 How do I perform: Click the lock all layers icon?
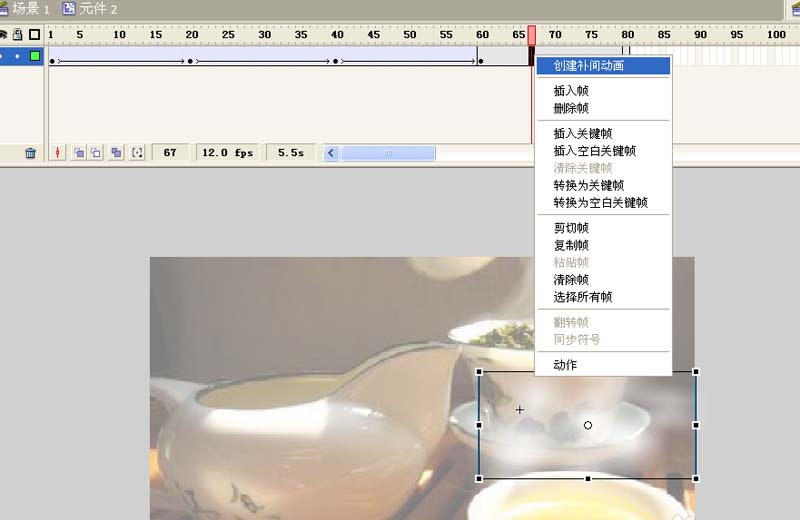coord(18,35)
